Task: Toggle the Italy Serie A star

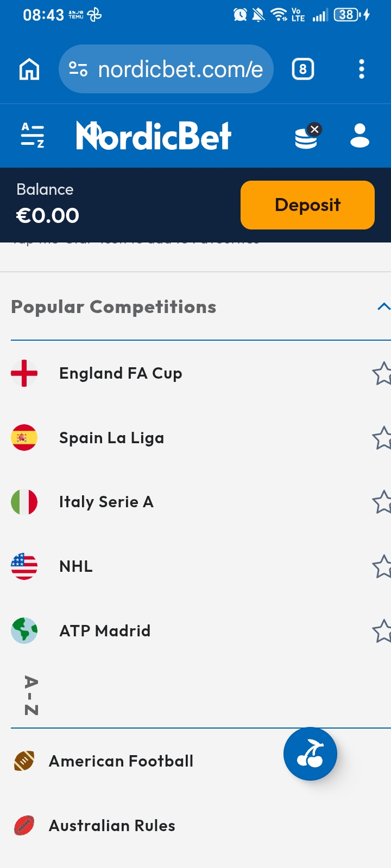Action: [x=382, y=502]
